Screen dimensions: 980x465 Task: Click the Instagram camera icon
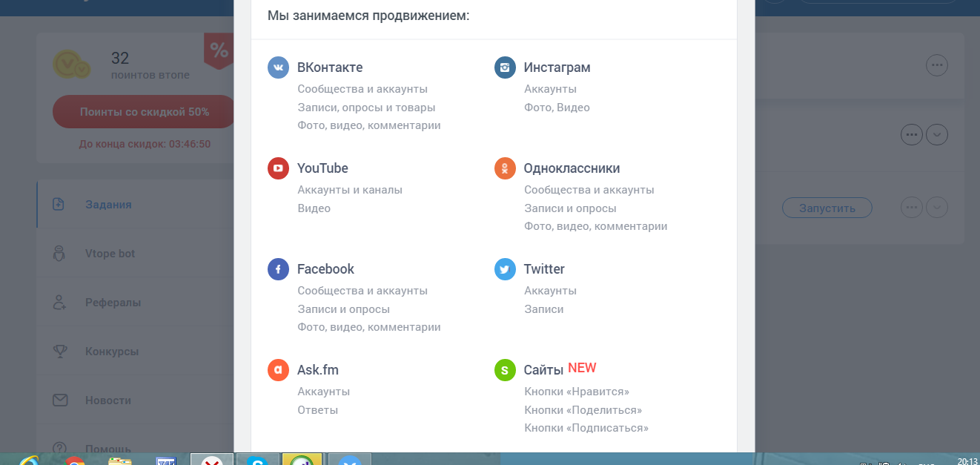505,67
